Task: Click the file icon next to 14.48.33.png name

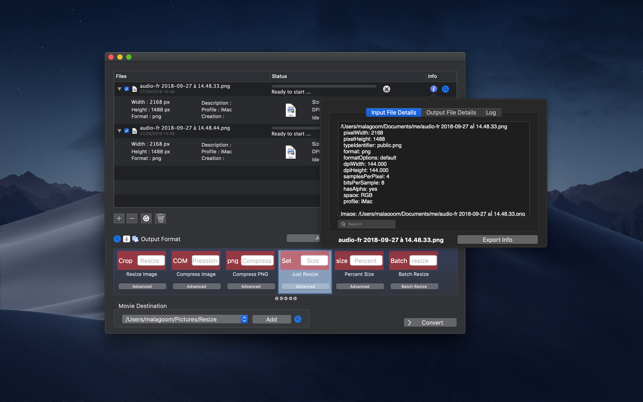Action: click(x=135, y=89)
